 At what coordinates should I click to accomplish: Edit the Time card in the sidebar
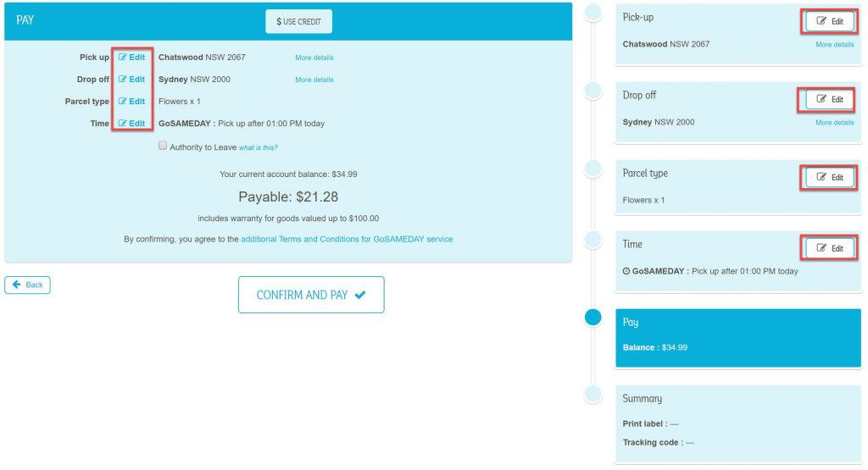pyautogui.click(x=829, y=248)
